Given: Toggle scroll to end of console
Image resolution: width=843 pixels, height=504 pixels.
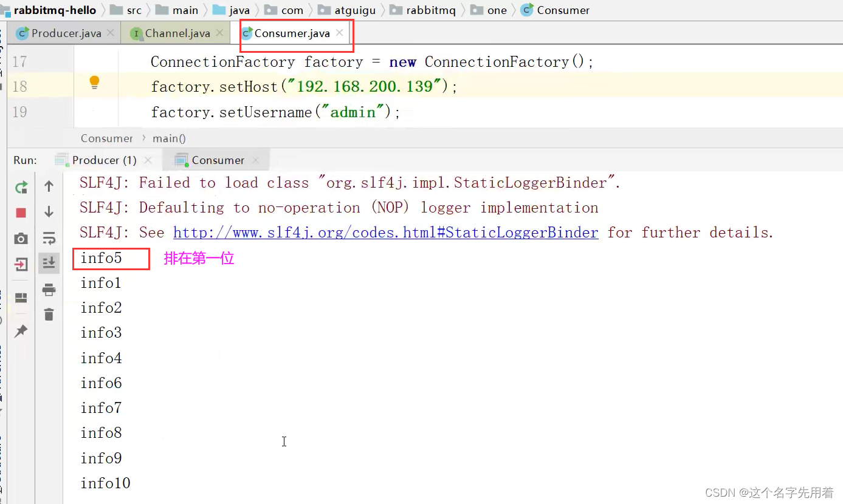Looking at the screenshot, I should [49, 263].
